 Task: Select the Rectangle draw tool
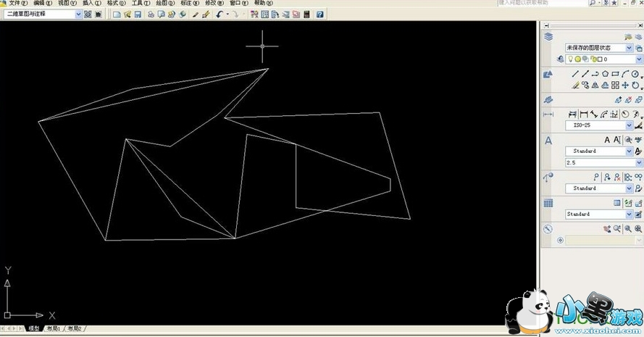615,74
